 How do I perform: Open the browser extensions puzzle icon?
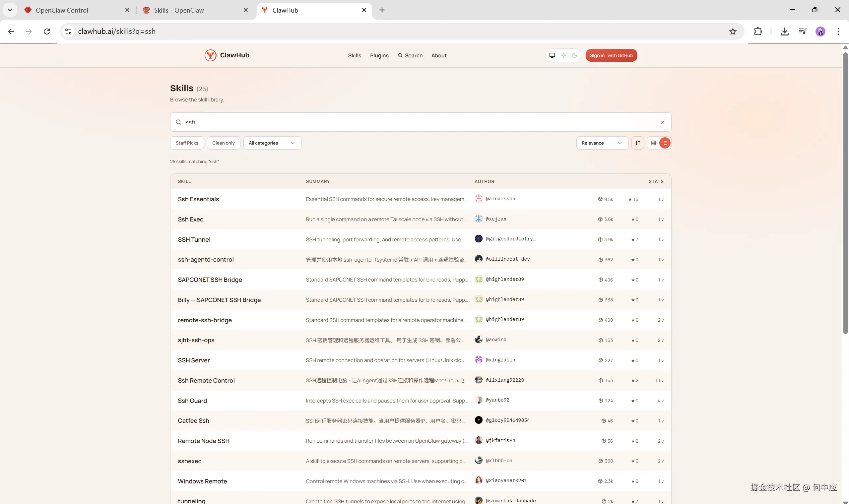(758, 31)
